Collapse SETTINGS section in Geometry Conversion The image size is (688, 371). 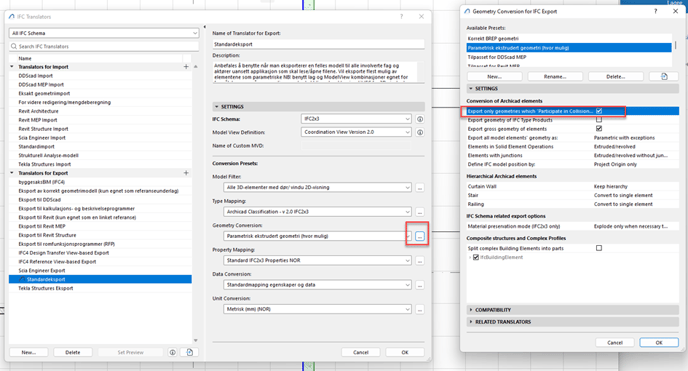(x=471, y=89)
